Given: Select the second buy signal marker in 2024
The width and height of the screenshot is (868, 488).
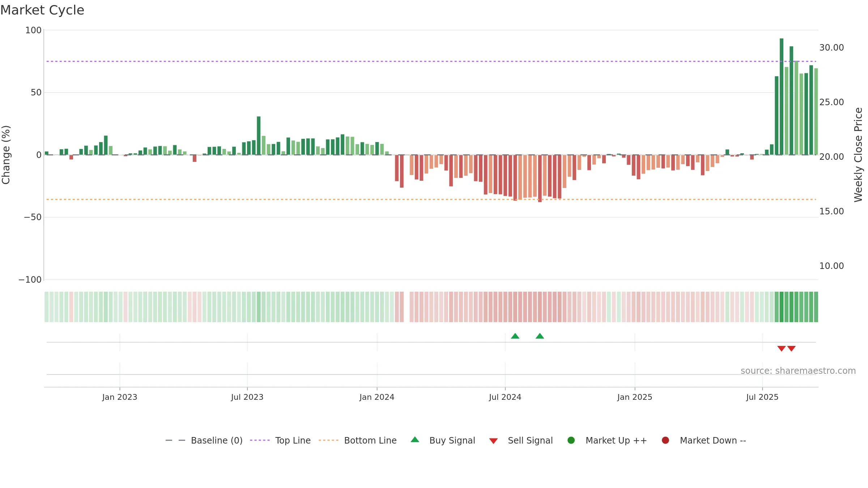Looking at the screenshot, I should tap(540, 336).
